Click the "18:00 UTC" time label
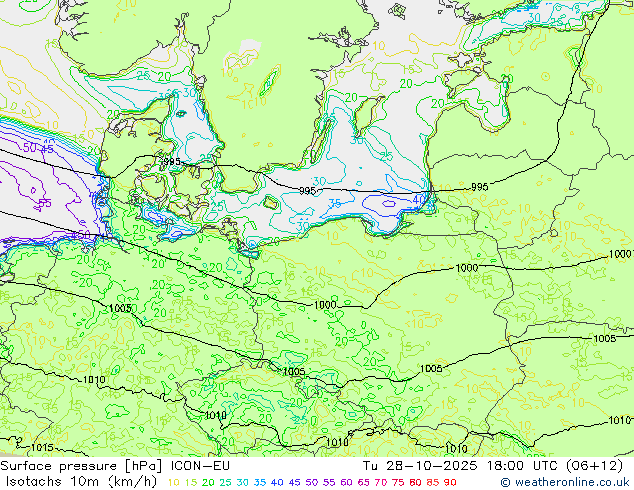 tap(524, 466)
